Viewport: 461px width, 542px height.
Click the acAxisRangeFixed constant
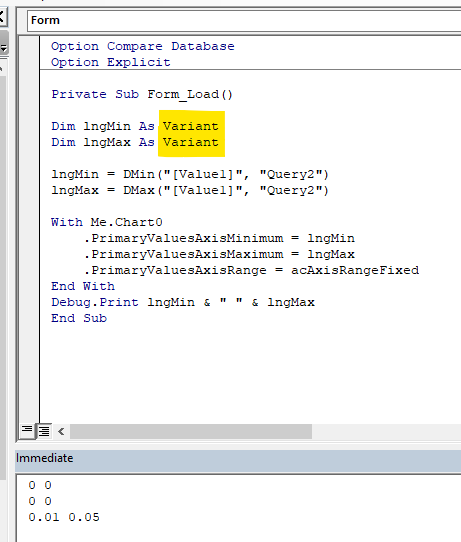pos(355,270)
